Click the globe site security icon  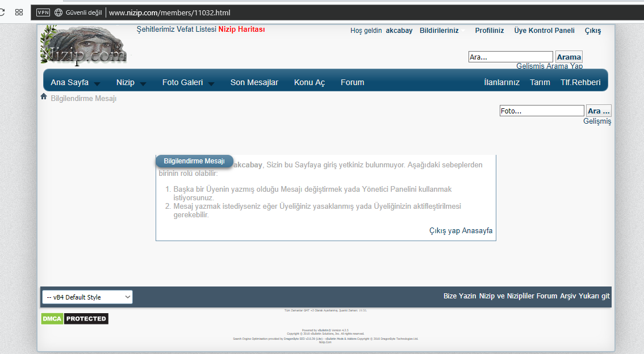(x=58, y=12)
